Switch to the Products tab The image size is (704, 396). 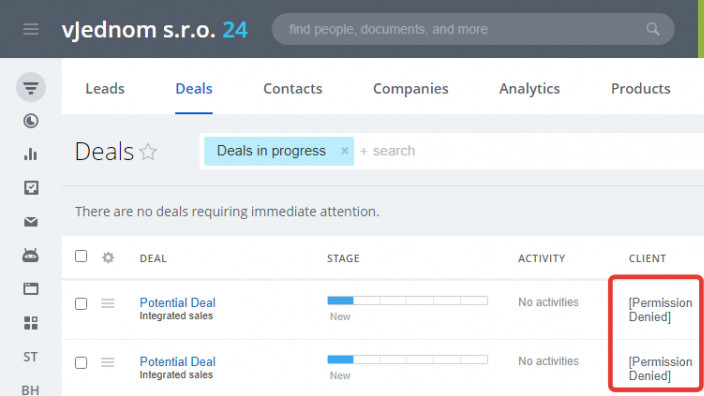click(641, 88)
